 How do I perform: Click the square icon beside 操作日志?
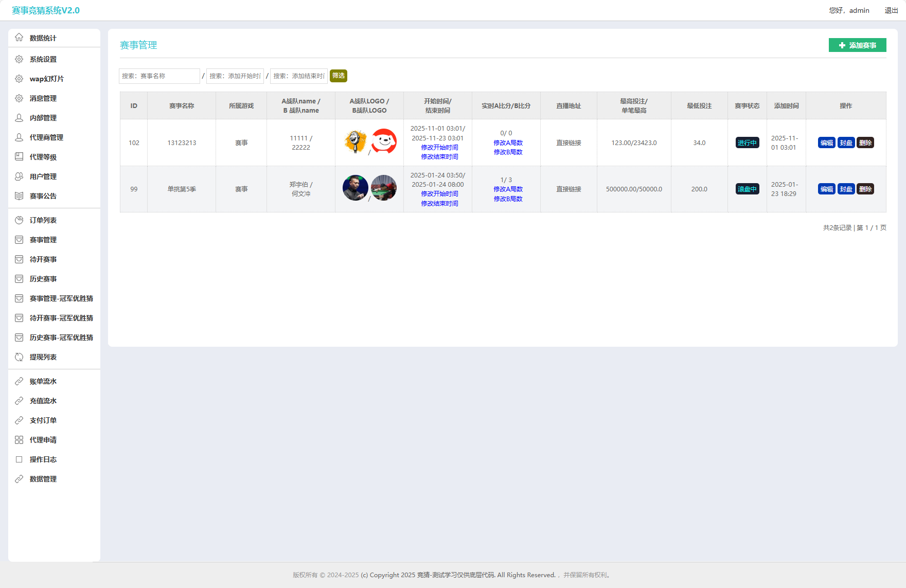point(19,459)
